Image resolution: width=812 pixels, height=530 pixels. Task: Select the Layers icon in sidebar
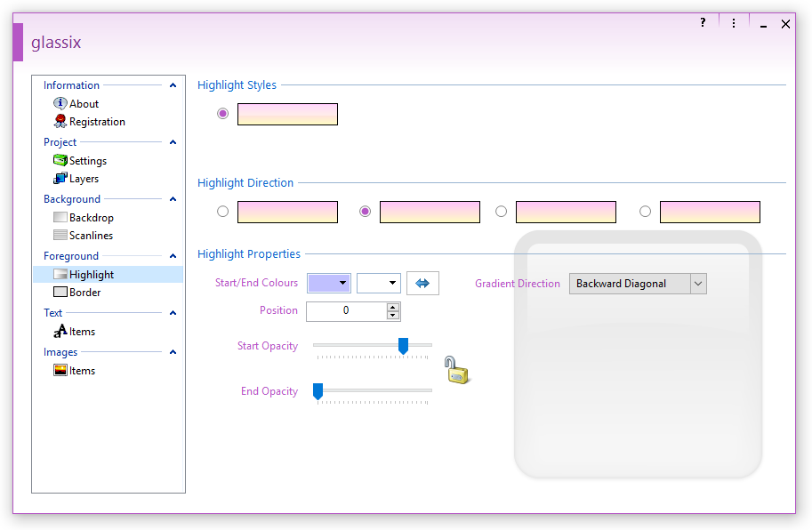tap(60, 179)
